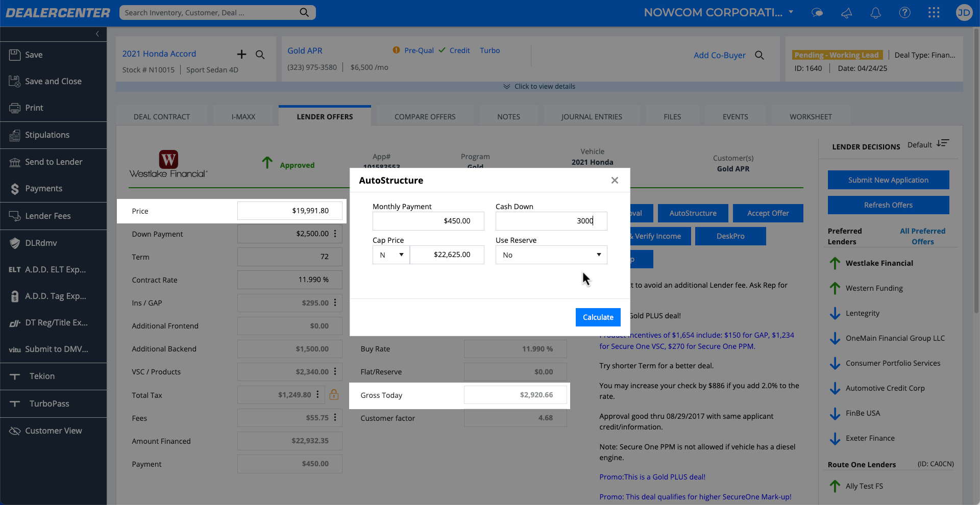980x505 pixels.
Task: Switch to the I-MAXX tab
Action: click(243, 117)
